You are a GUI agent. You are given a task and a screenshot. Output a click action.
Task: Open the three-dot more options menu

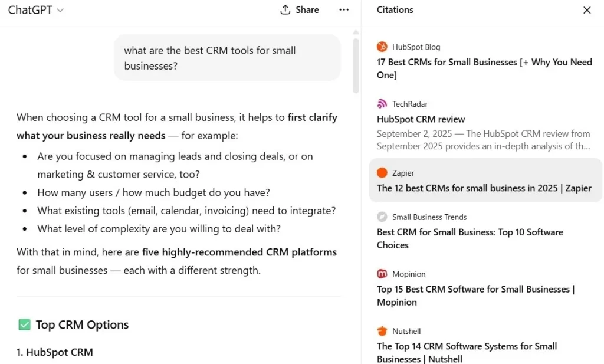(344, 10)
